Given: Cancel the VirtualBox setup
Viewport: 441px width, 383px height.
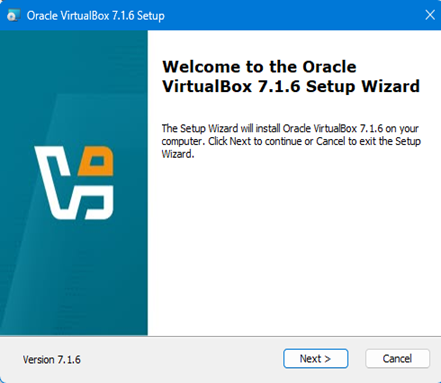Looking at the screenshot, I should click(397, 359).
